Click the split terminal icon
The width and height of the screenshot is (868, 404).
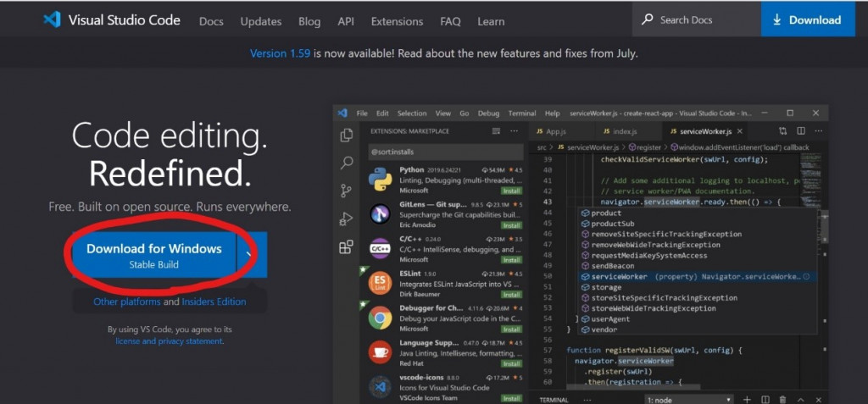(x=765, y=400)
